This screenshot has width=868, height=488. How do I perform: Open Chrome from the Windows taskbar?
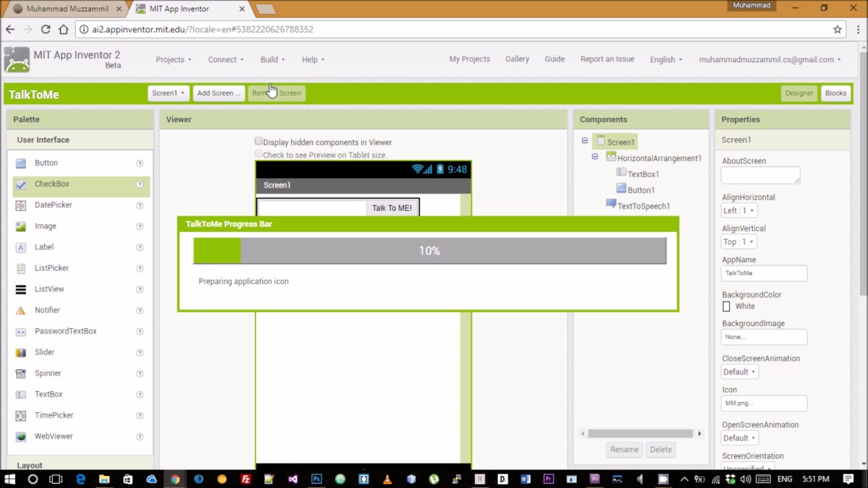tap(175, 479)
